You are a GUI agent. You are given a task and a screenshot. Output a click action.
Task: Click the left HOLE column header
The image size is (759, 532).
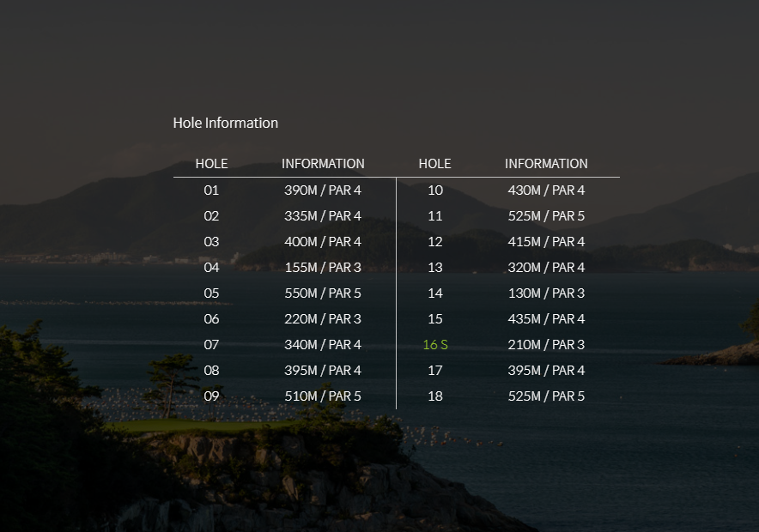[211, 164]
